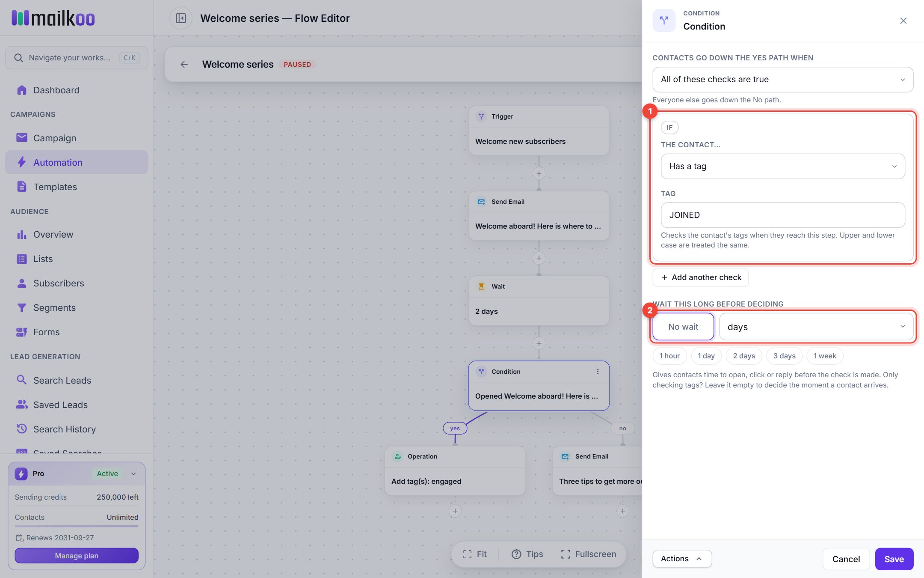Open Campaign in the sidebar
This screenshot has width=924, height=578.
[x=77, y=138]
